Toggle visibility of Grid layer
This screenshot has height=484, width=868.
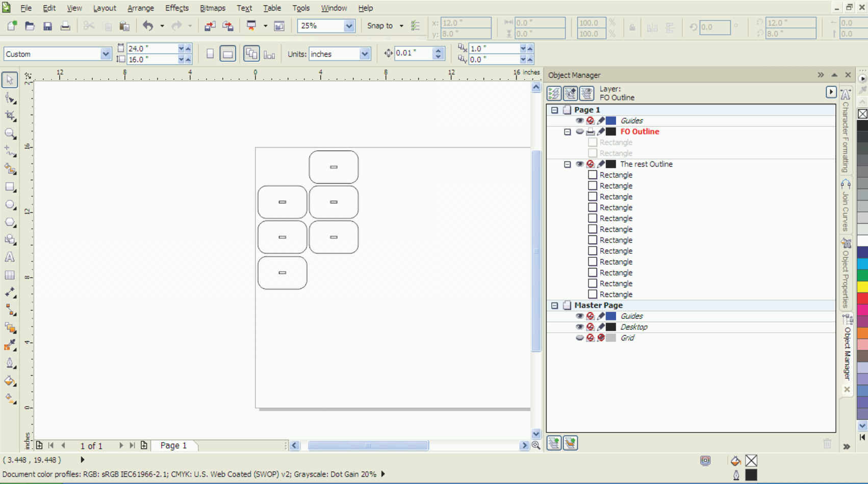click(579, 338)
